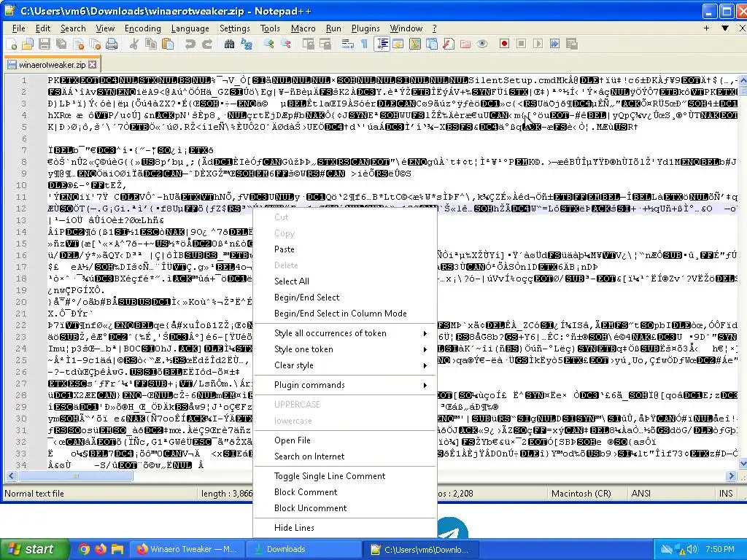Open the Plugins menu
747x560 pixels.
[x=365, y=28]
